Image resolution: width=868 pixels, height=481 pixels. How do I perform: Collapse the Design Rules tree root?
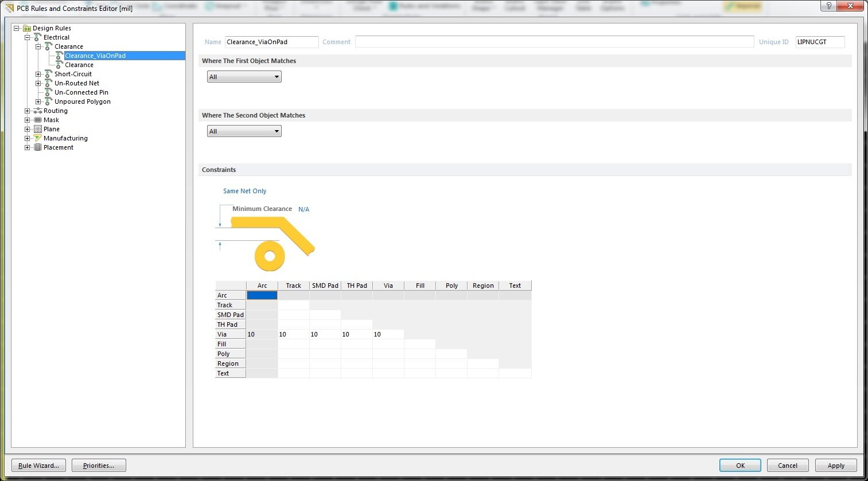17,28
